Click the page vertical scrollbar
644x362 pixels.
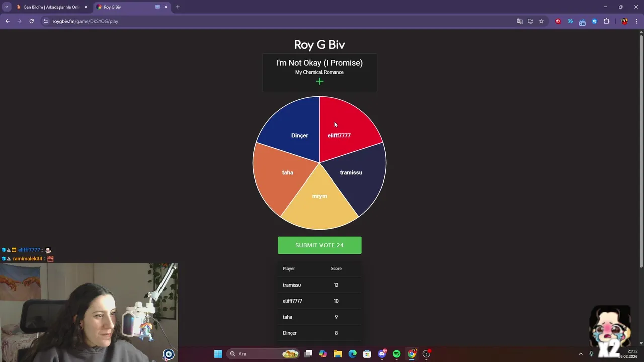coord(641,151)
